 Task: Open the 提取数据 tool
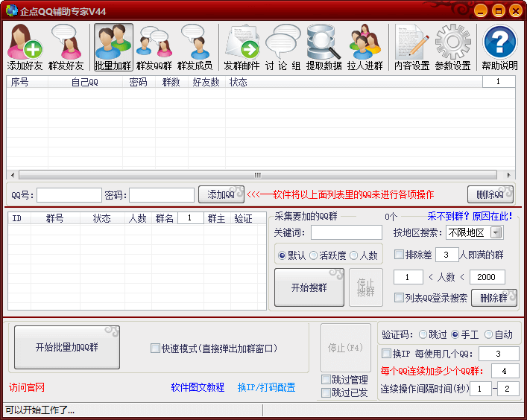click(324, 47)
